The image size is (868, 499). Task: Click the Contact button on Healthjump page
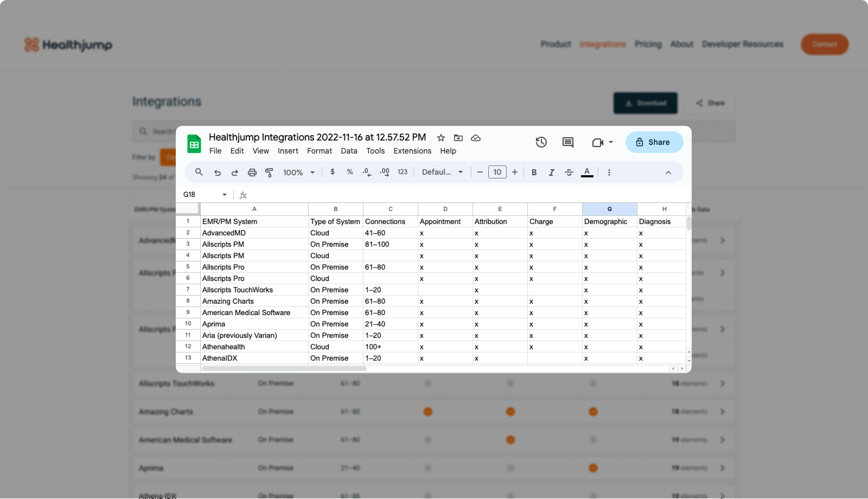click(x=825, y=44)
